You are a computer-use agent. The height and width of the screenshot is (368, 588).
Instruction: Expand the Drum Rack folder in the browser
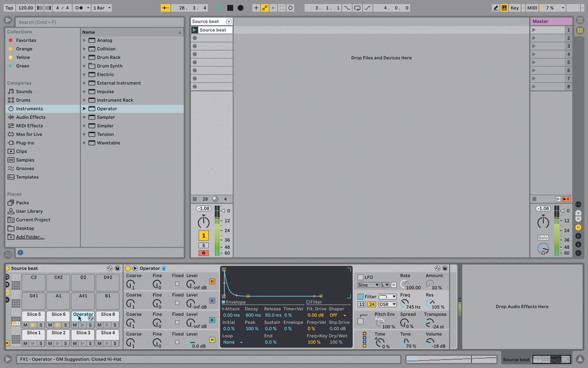point(84,57)
